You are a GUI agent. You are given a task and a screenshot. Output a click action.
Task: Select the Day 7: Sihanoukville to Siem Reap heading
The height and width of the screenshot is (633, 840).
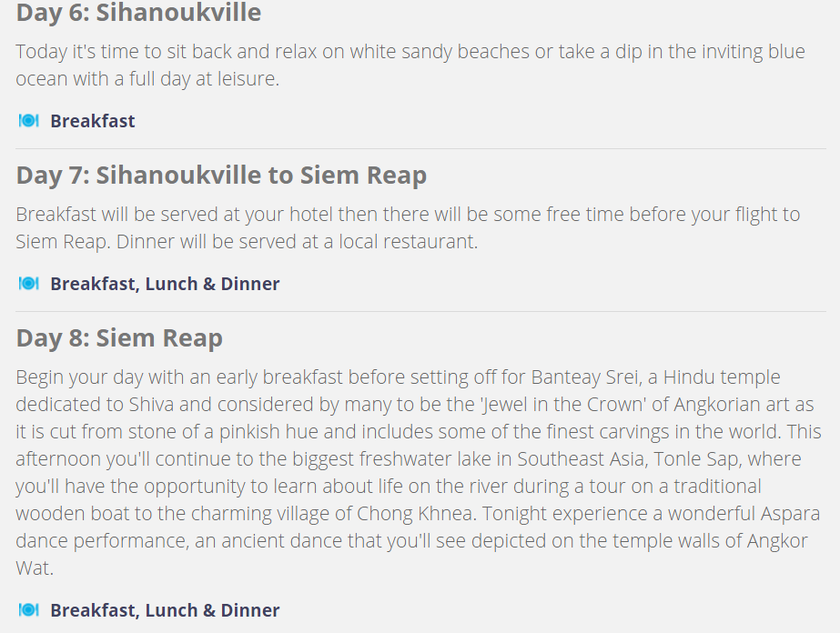tap(221, 176)
